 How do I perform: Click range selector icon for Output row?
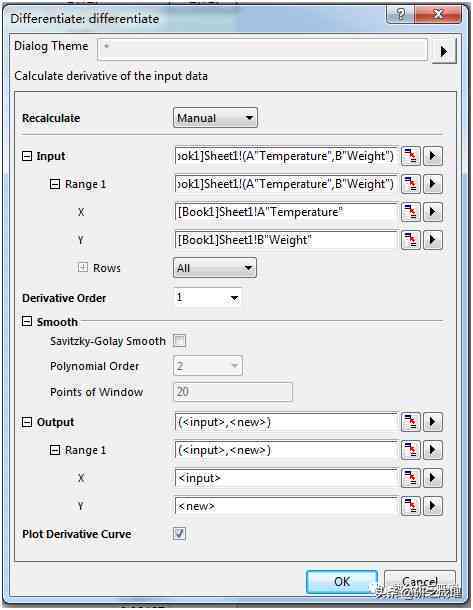point(410,422)
